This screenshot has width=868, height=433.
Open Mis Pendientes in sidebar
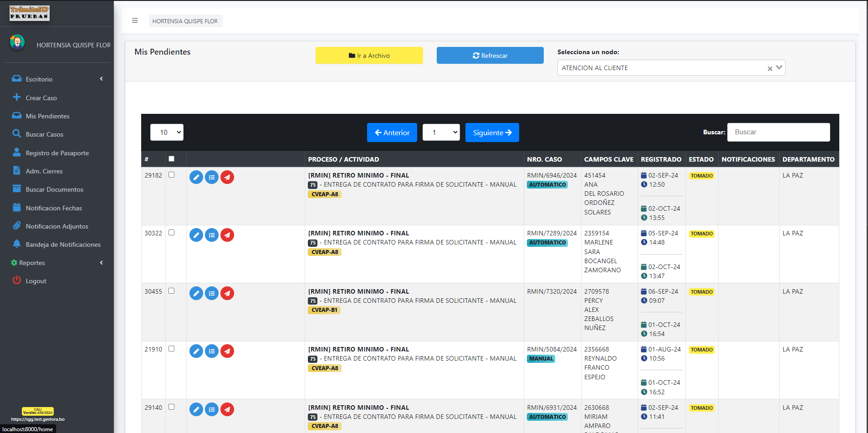click(x=47, y=116)
